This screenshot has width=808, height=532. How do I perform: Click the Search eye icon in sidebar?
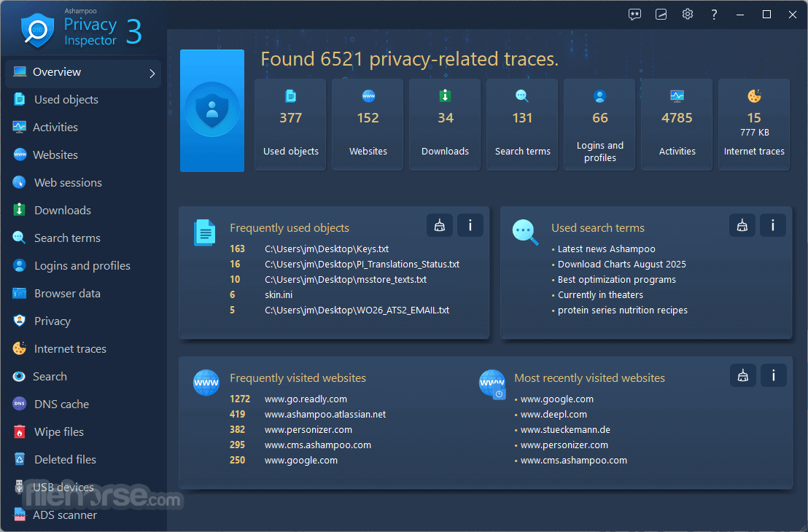[x=19, y=377]
